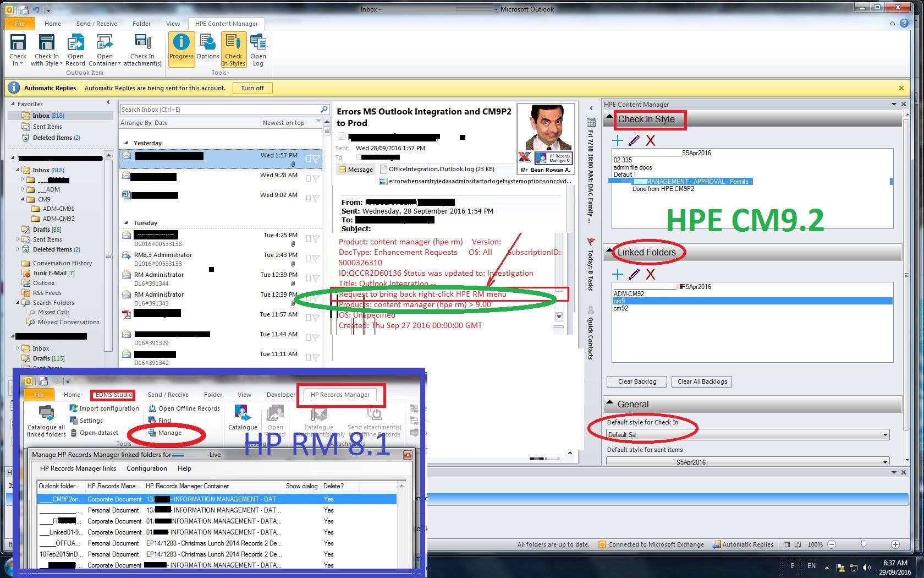The height and width of the screenshot is (578, 924).
Task: Click Catalogue all linked folders icon
Action: click(46, 422)
